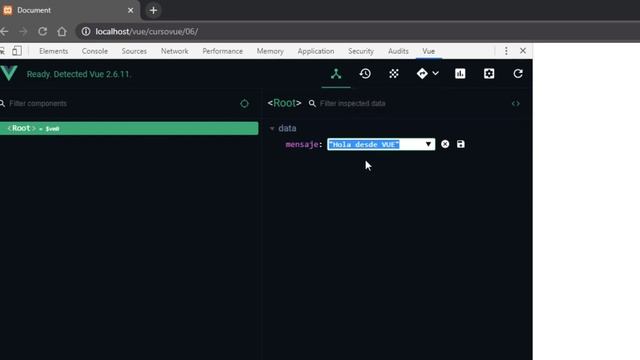Toggle device toolbar icon
Screen dimensions: 640x360
coord(17,51)
